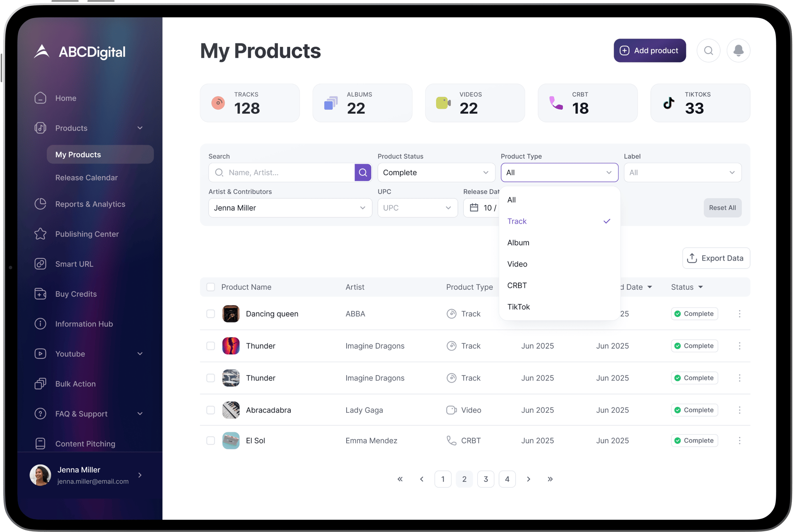Viewport: 795px width, 532px height.
Task: Expand the Artist & Contributors dropdown
Action: pyautogui.click(x=290, y=208)
